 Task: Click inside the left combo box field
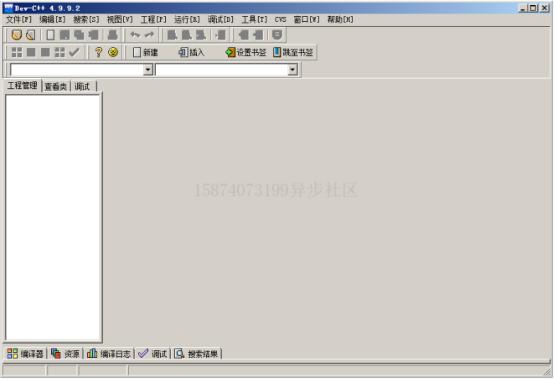77,70
